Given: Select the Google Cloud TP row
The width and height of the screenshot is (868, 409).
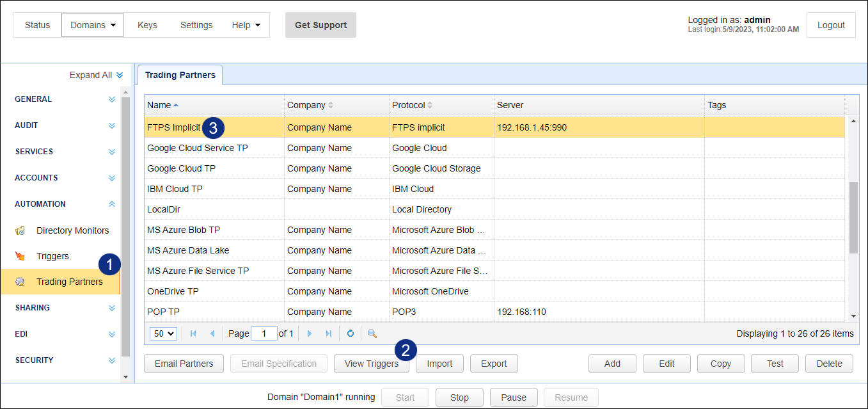Looking at the screenshot, I should point(494,168).
